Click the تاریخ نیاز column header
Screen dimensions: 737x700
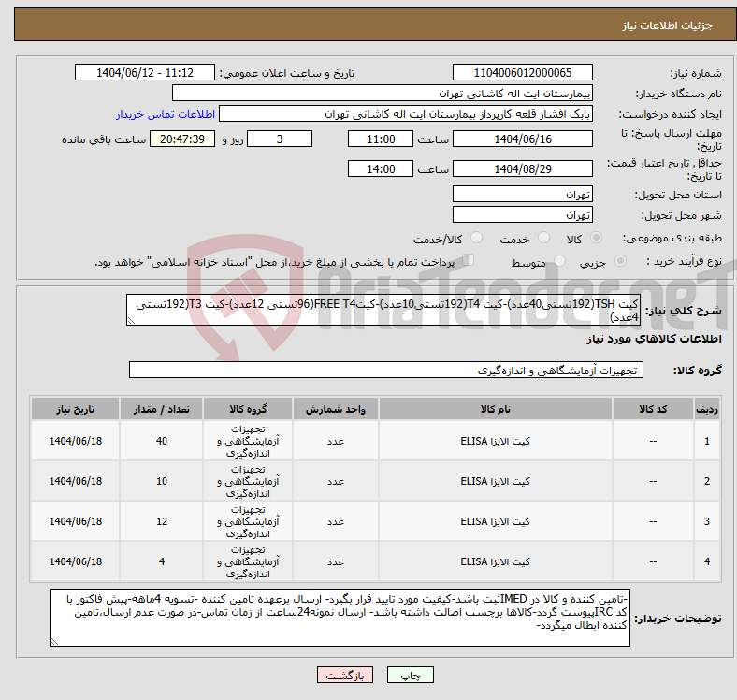pos(75,409)
